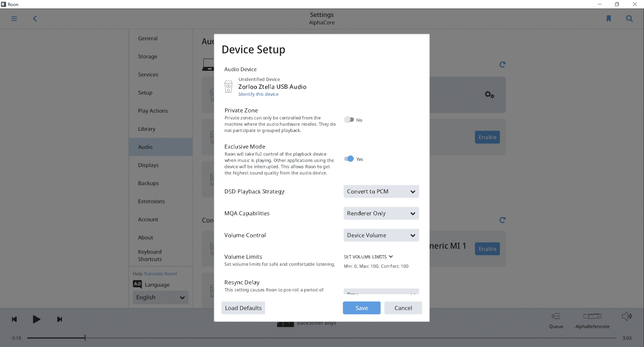644x347 pixels.
Task: Open Library settings
Action: pos(161,129)
